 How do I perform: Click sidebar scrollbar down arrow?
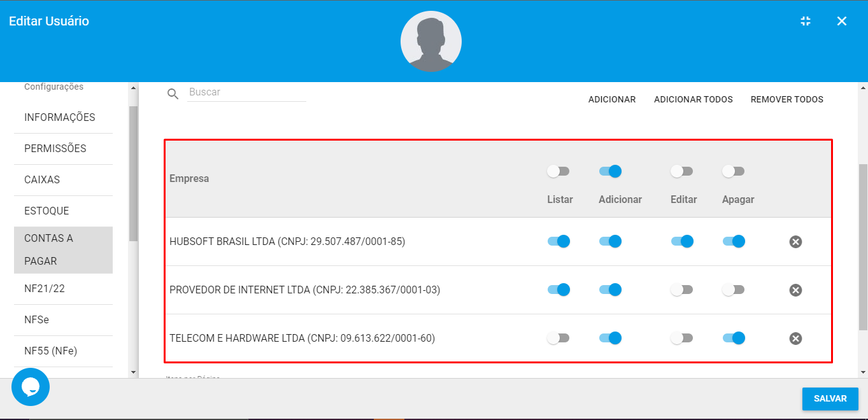133,372
